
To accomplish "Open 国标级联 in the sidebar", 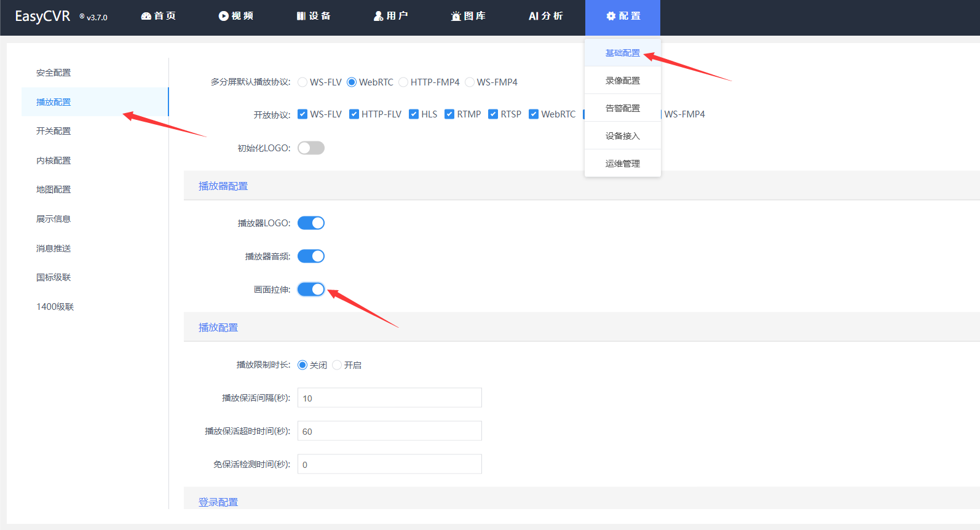I will point(95,277).
